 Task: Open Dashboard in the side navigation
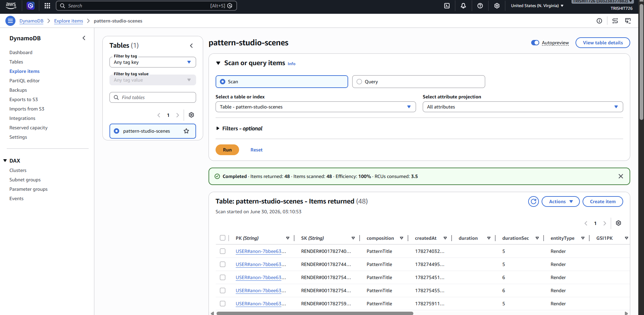click(x=21, y=52)
